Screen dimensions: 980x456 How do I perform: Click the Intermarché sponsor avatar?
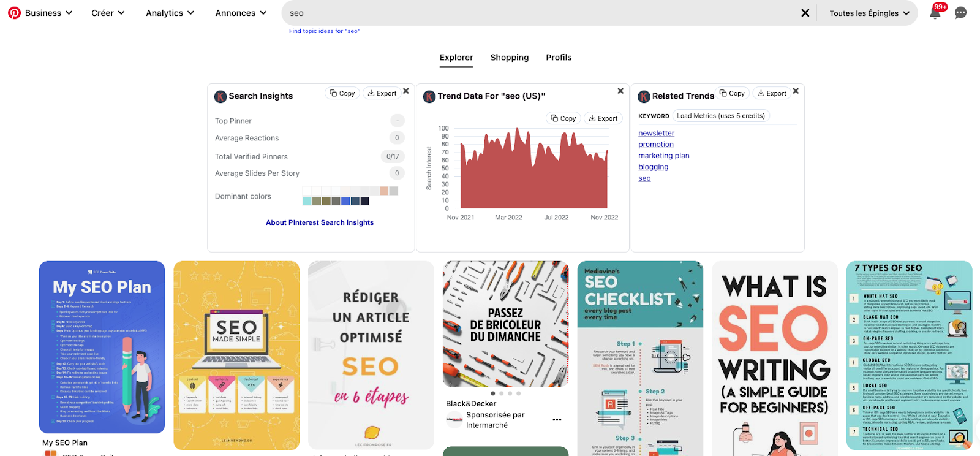pyautogui.click(x=454, y=420)
